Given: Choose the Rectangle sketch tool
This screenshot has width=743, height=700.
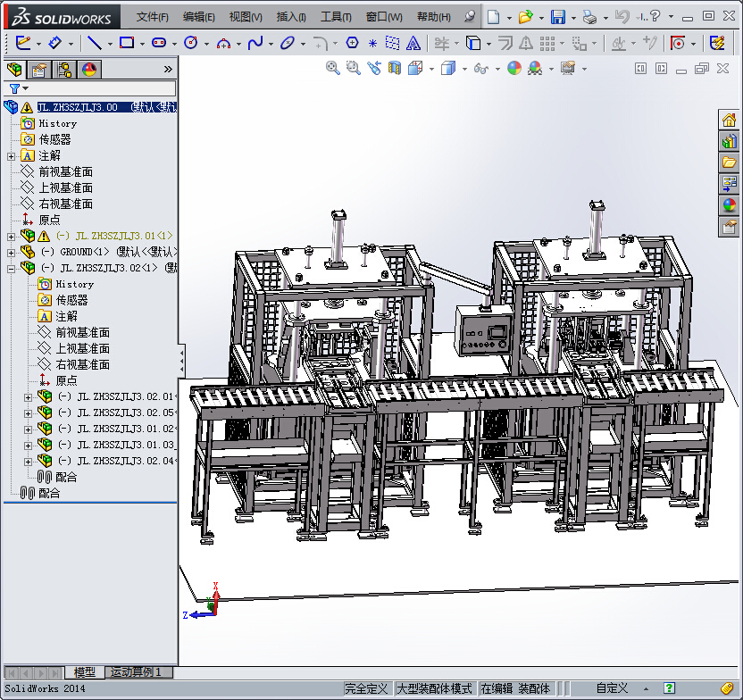Looking at the screenshot, I should (x=127, y=43).
